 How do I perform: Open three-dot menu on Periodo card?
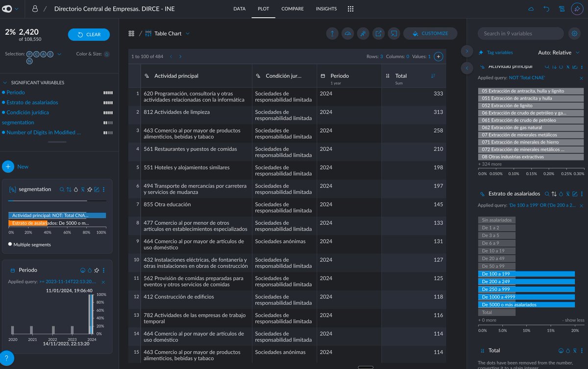[103, 270]
